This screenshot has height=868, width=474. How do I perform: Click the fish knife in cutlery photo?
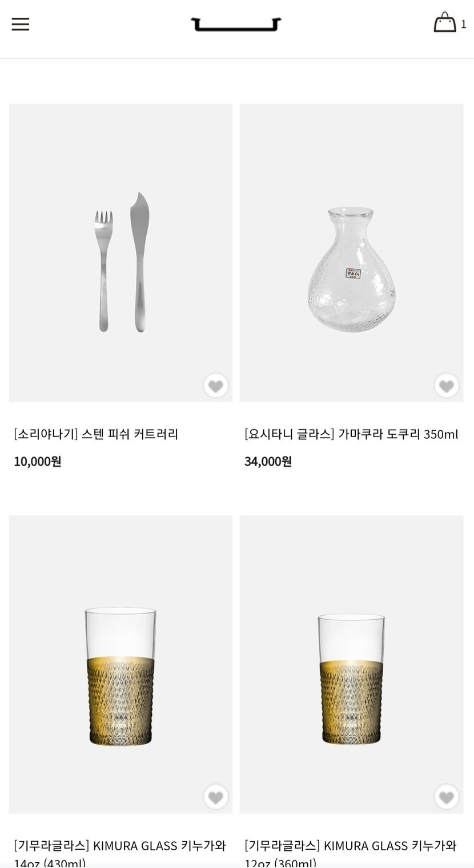pyautogui.click(x=139, y=261)
